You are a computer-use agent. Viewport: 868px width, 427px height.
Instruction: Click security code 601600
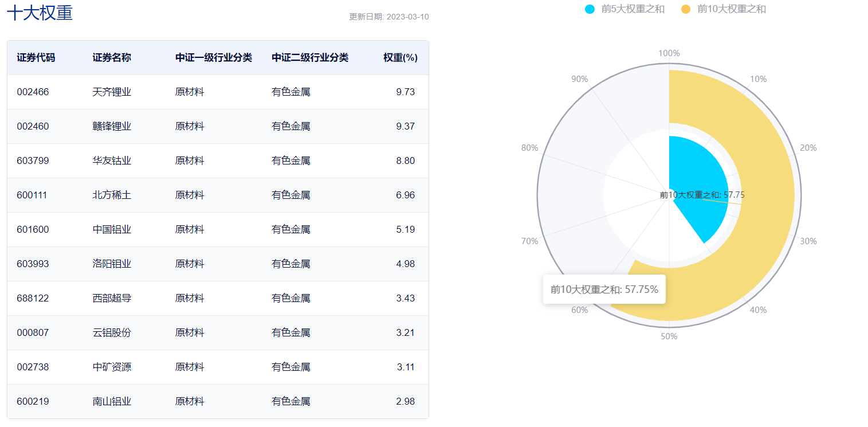coord(33,230)
